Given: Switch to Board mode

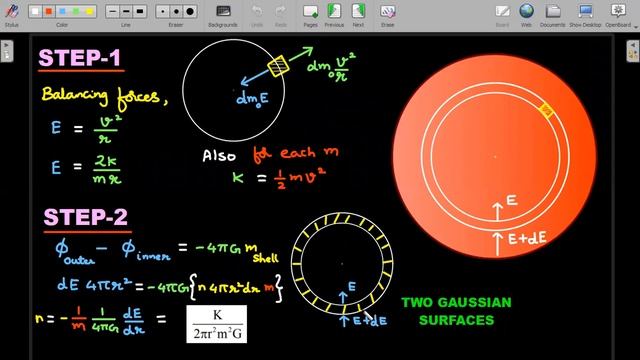Looking at the screenshot, I should pyautogui.click(x=502, y=16).
